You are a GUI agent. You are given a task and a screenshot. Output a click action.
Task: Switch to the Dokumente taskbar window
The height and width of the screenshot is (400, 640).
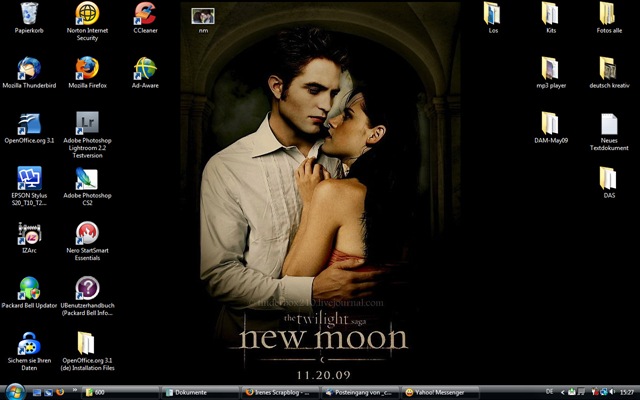coord(200,392)
